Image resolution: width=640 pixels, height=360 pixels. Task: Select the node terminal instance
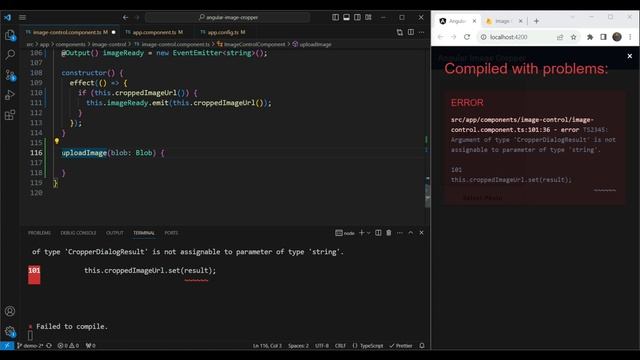coord(345,233)
